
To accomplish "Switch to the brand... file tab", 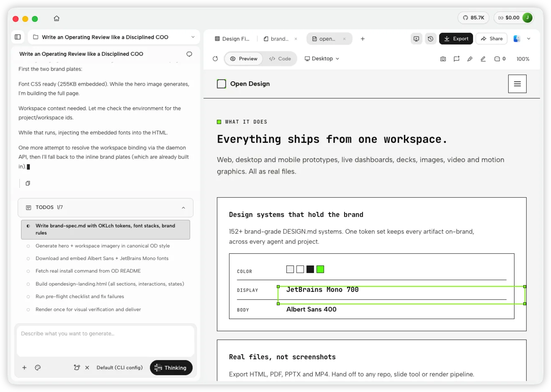I will (x=276, y=39).
